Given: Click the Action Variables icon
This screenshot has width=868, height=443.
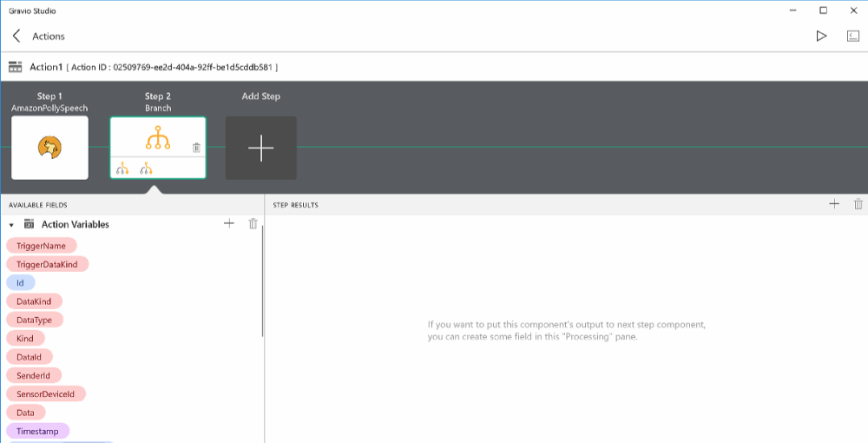Looking at the screenshot, I should coord(29,224).
